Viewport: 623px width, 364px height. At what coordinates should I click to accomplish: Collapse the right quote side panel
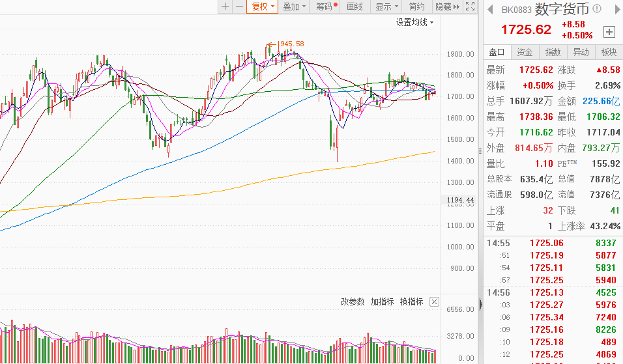[480, 303]
